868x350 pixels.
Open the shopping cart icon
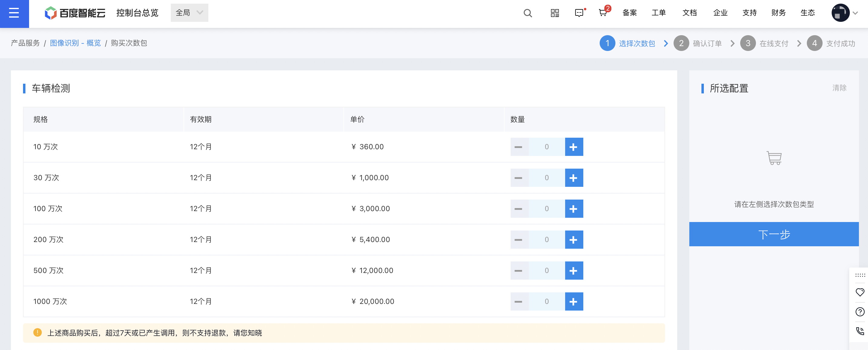point(603,13)
